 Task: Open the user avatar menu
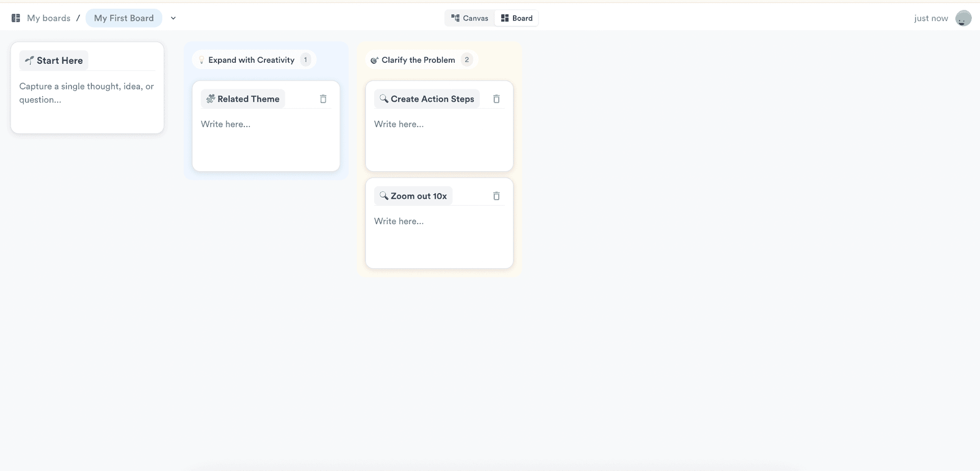coord(963,18)
